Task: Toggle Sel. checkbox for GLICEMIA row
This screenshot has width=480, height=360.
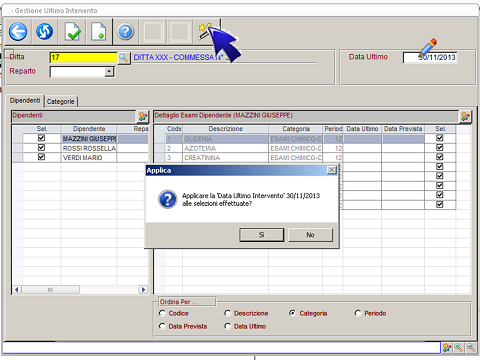Action: point(440,138)
